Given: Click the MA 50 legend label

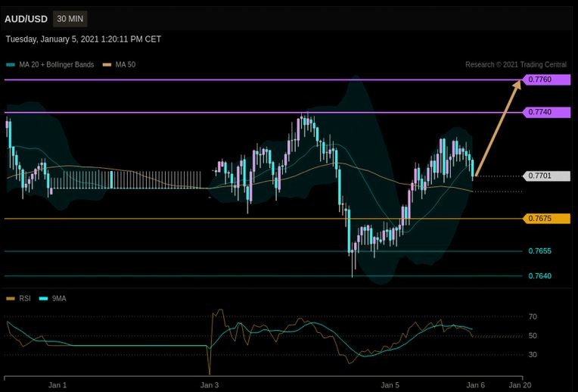Looking at the screenshot, I should coord(126,64).
